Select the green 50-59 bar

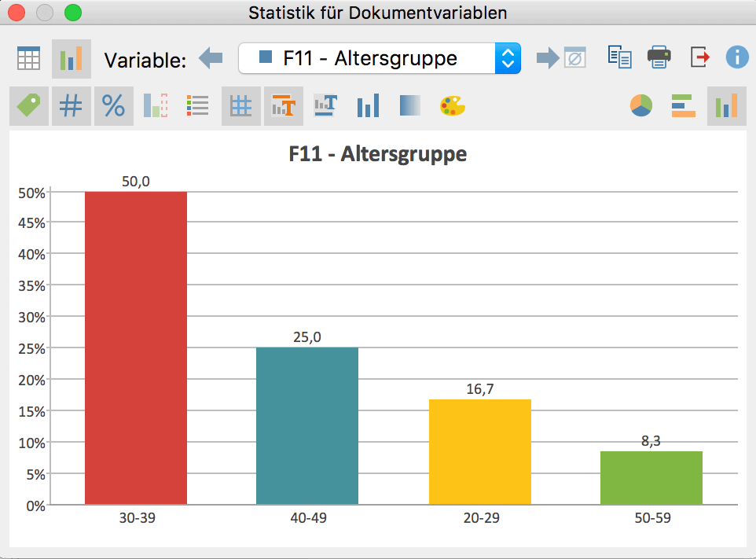coord(651,478)
